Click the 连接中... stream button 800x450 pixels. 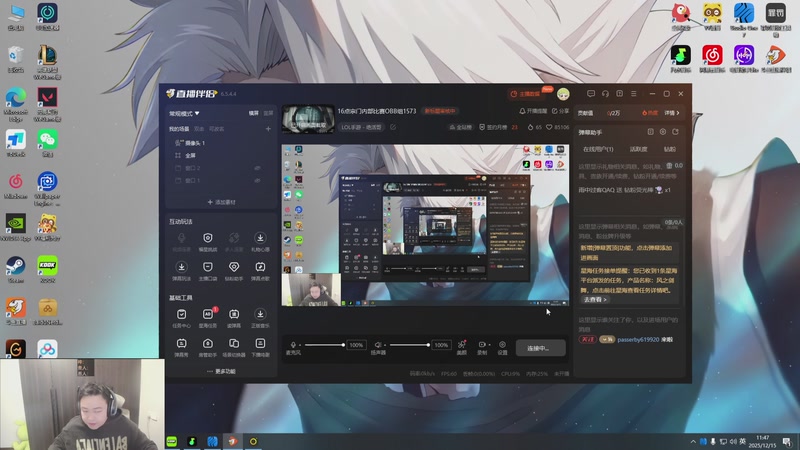pos(540,348)
